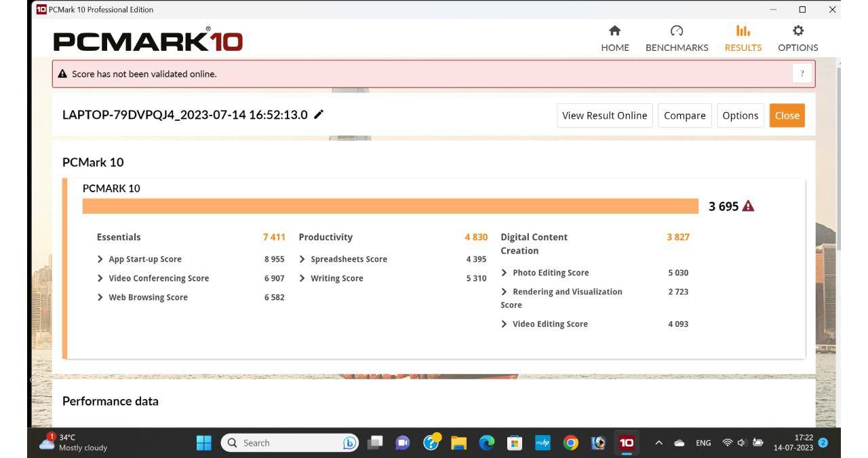Open Microsoft Edge from the taskbar

[x=487, y=443]
